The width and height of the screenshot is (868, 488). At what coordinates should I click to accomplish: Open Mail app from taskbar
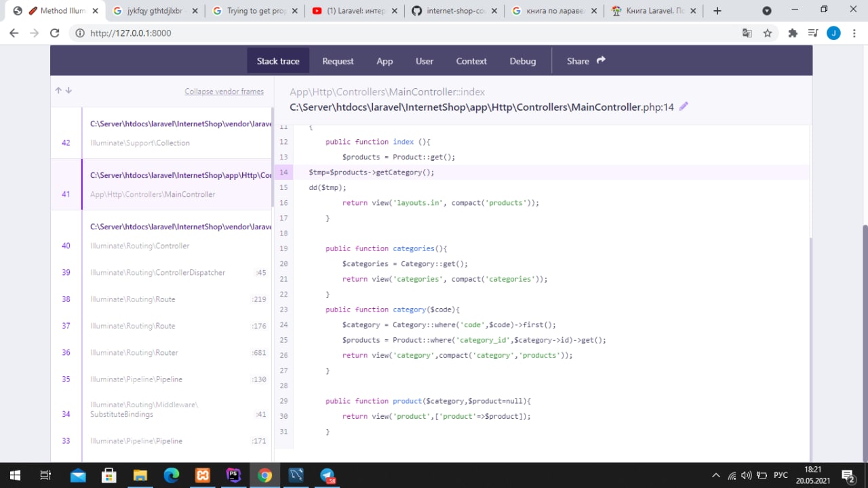(78, 475)
